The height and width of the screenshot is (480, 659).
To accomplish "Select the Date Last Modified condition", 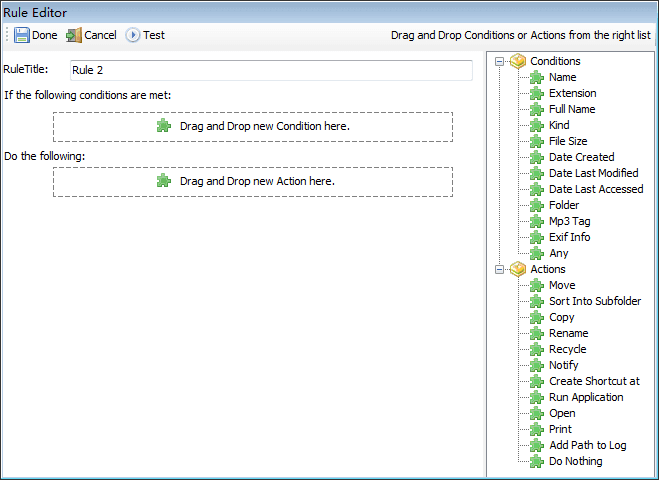I will click(593, 173).
